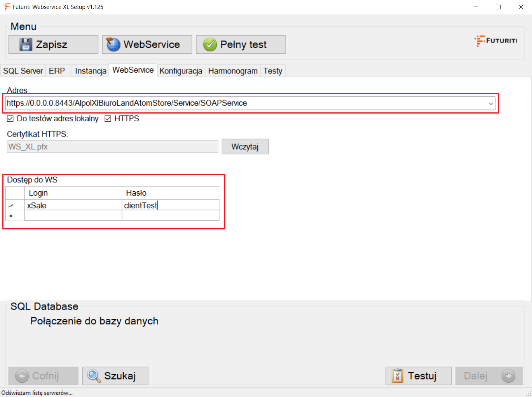Uncheck the HTTPS checkbox
The image size is (532, 397).
[108, 119]
